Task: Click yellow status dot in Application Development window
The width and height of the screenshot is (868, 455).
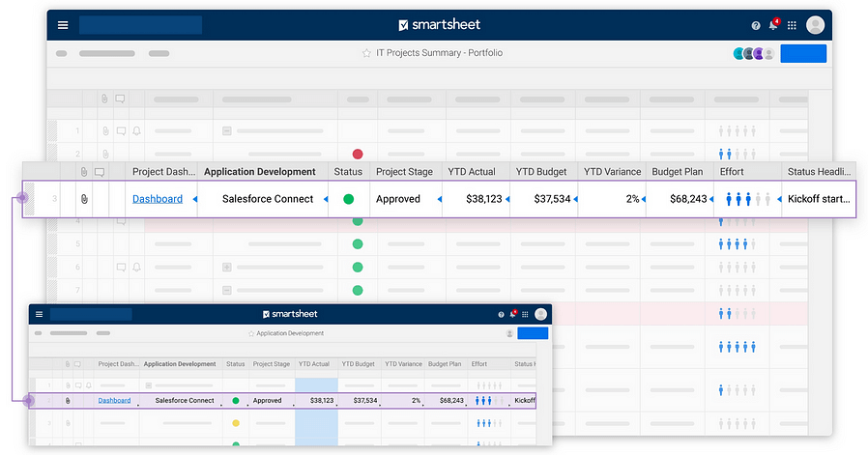Action: pos(236,423)
